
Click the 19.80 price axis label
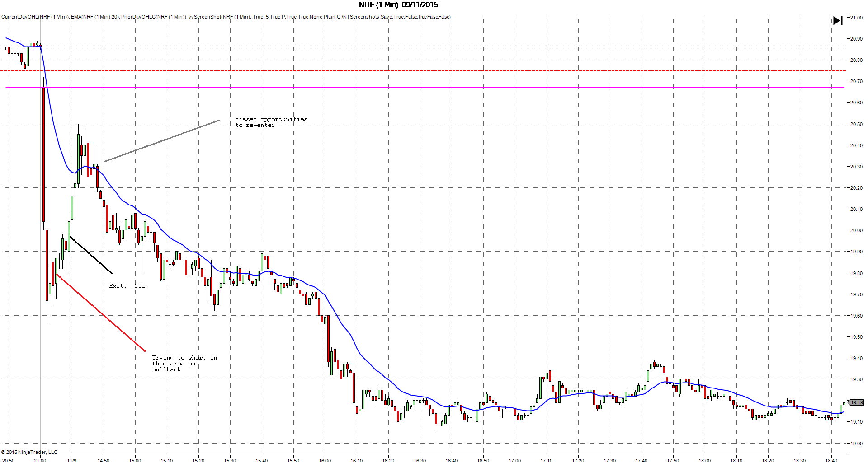pyautogui.click(x=856, y=273)
